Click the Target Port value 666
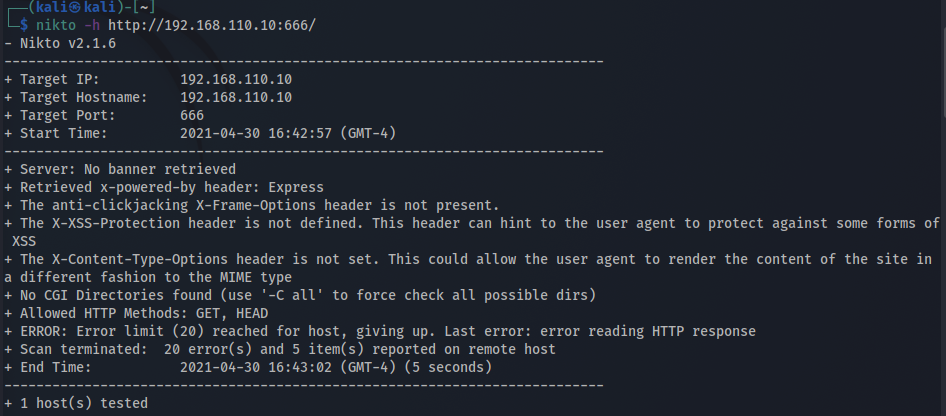The width and height of the screenshot is (946, 416). pyautogui.click(x=192, y=115)
